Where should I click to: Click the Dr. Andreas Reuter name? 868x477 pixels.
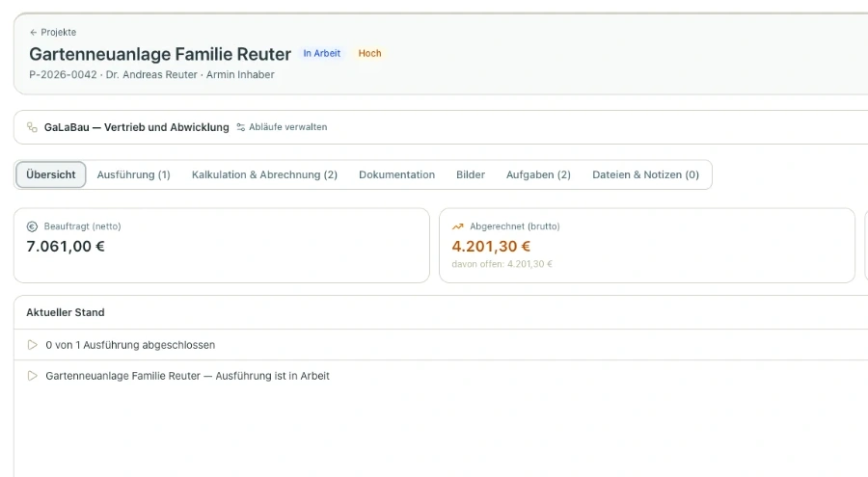tap(151, 75)
